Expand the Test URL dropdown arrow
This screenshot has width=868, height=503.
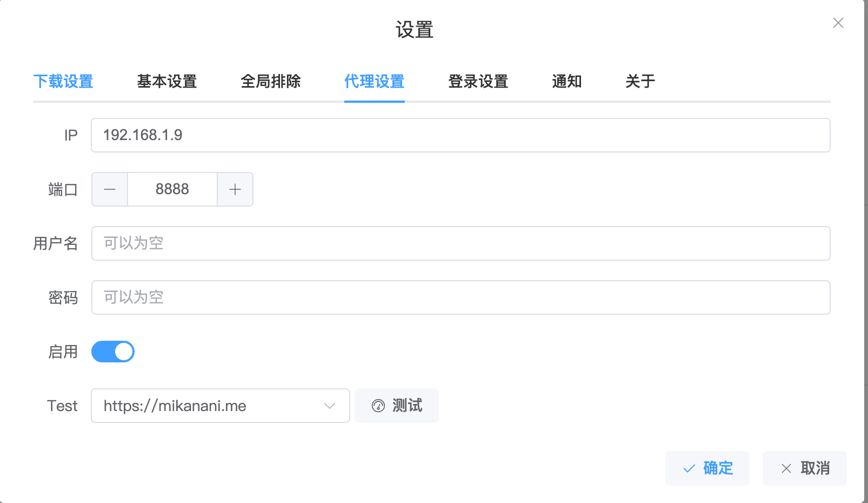pyautogui.click(x=330, y=406)
